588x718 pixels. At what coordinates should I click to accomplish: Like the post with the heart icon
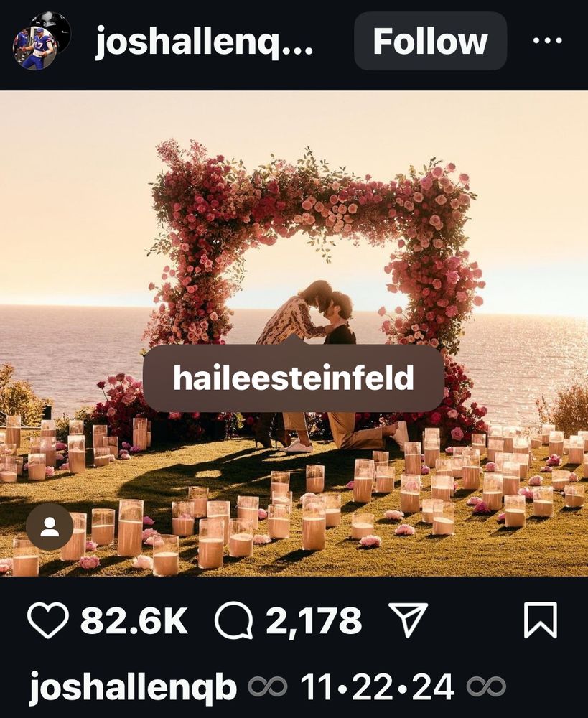click(x=47, y=620)
